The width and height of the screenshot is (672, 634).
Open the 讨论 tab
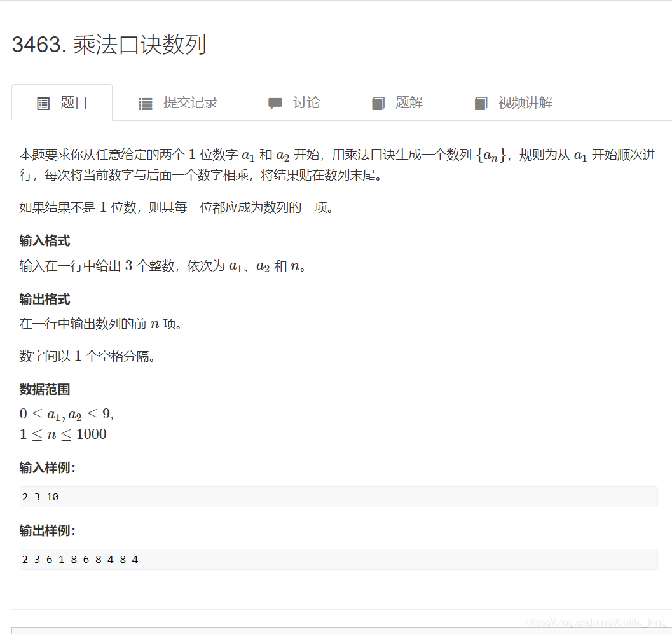coord(294,103)
